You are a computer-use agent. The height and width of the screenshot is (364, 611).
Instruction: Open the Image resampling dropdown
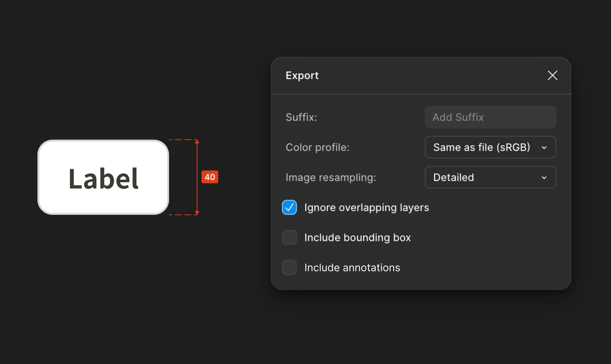point(490,177)
